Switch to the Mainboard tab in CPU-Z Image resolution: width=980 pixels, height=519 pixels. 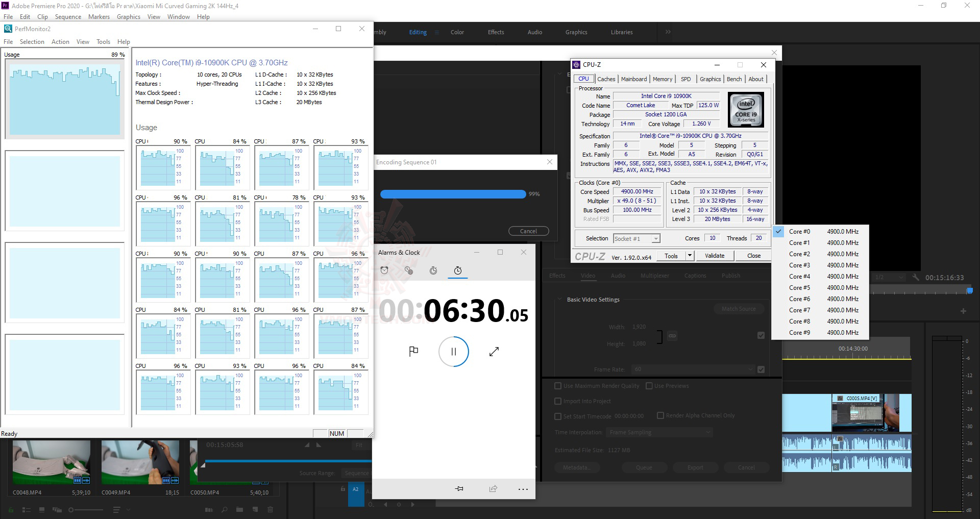[633, 79]
